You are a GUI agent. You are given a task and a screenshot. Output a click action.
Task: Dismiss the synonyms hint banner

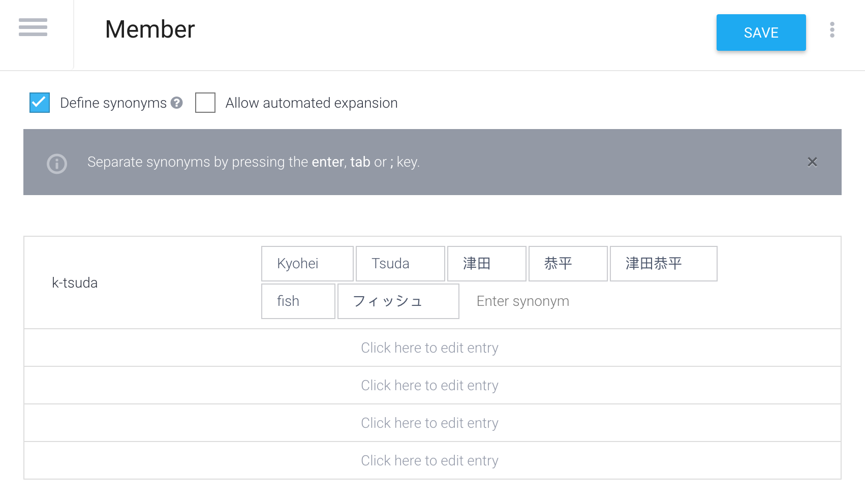812,162
